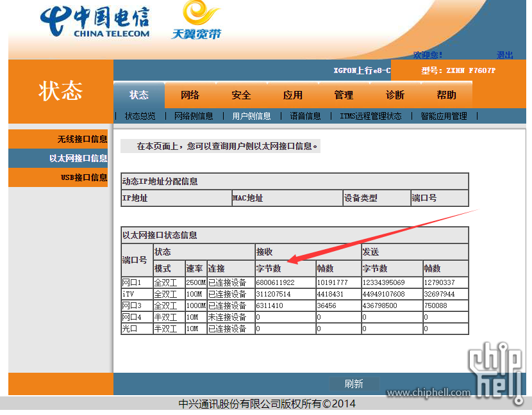Click the 网口4 port row label
This screenshot has height=415, width=532.
(x=131, y=317)
